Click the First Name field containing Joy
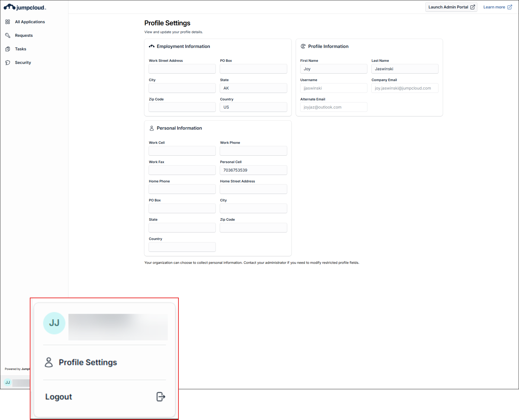Image resolution: width=519 pixels, height=420 pixels. (x=334, y=69)
